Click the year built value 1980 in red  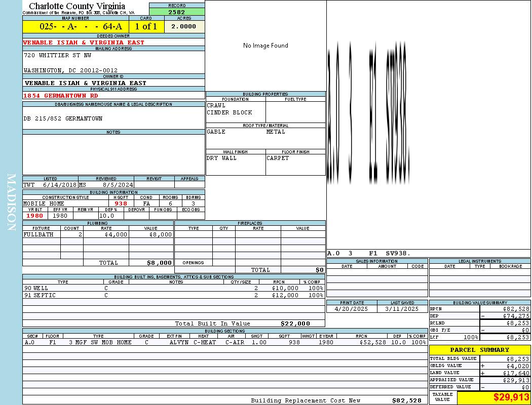(x=35, y=216)
